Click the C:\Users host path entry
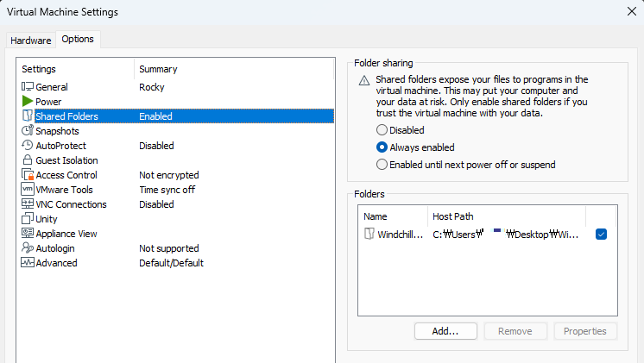Screen dimensions: 644x363 click(505, 235)
